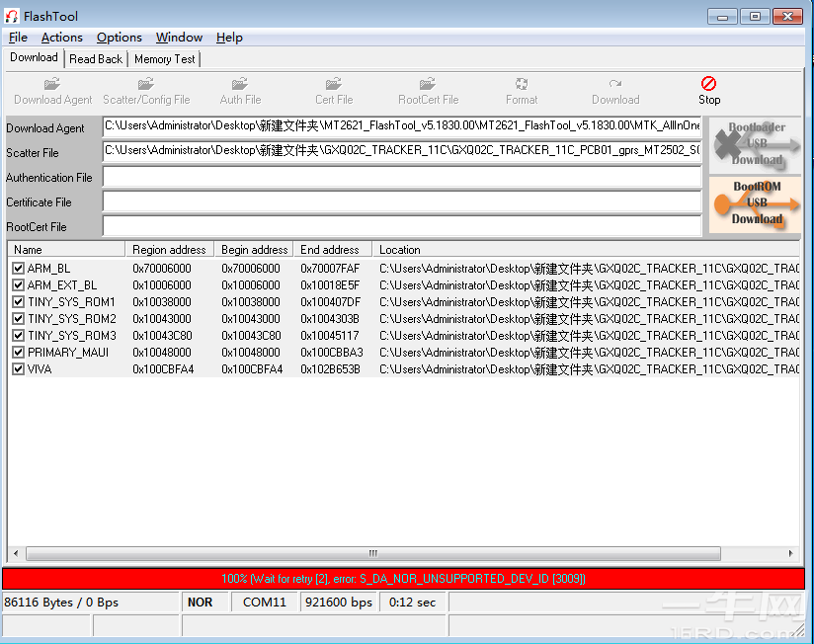Screen dimensions: 814x644
Task: Click the Bootloader USB Download button
Action: pyautogui.click(x=756, y=144)
